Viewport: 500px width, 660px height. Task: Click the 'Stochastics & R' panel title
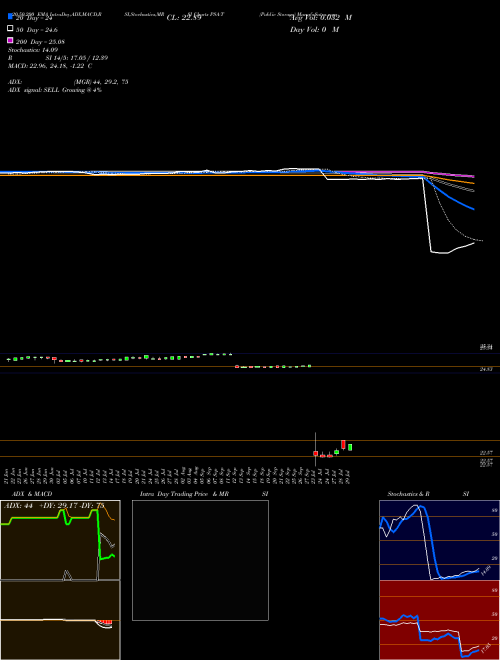(408, 494)
